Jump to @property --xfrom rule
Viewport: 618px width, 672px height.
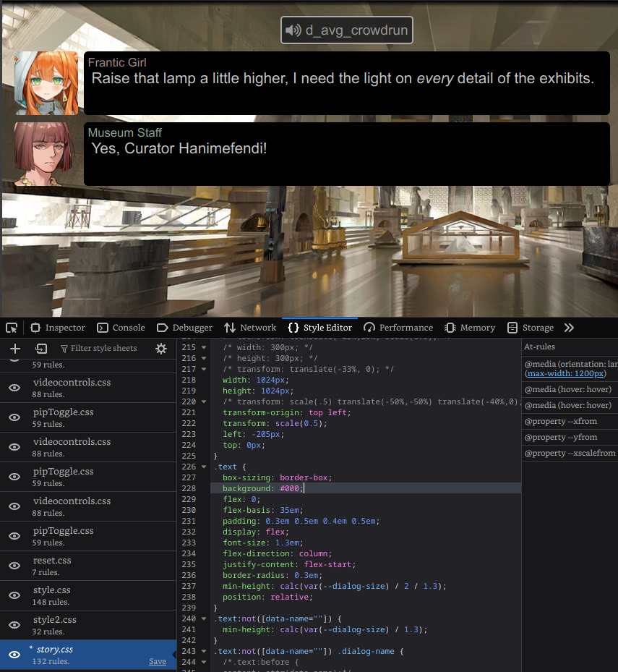click(570, 421)
